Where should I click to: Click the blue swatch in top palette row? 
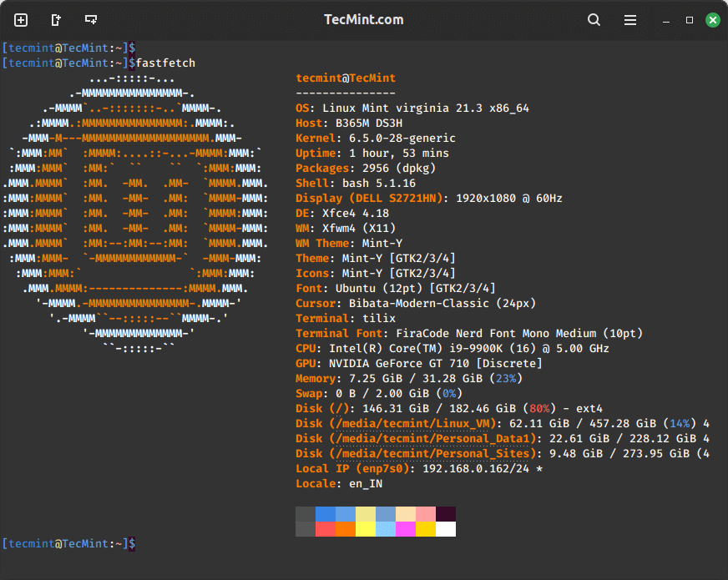[x=326, y=514]
